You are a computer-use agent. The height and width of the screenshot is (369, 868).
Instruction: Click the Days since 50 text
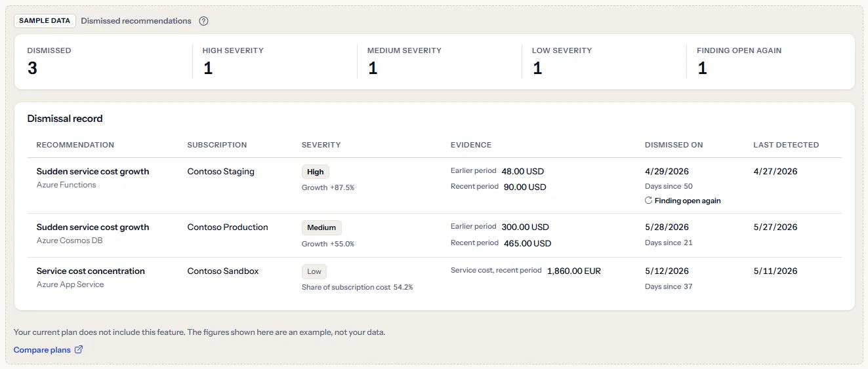(x=669, y=187)
